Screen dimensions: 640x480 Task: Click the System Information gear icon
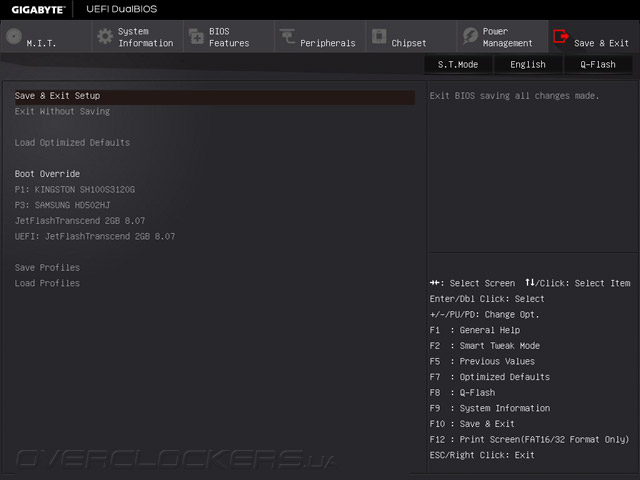click(105, 36)
